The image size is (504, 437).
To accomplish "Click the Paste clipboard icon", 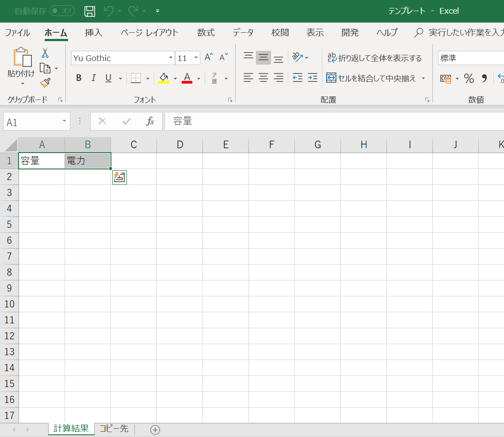I will (23, 57).
